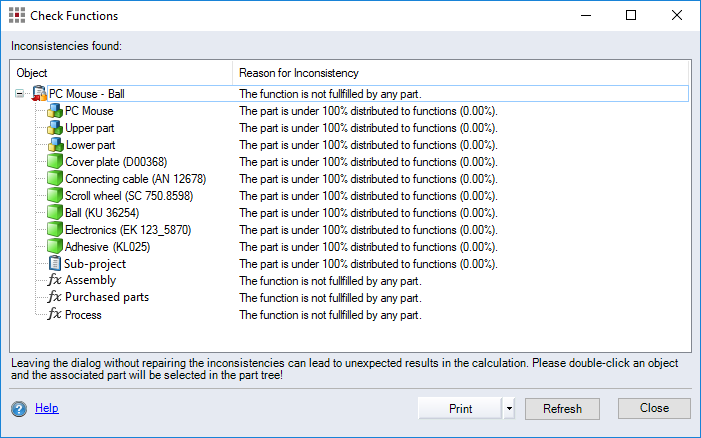Select the Sub-project tree item

(95, 264)
